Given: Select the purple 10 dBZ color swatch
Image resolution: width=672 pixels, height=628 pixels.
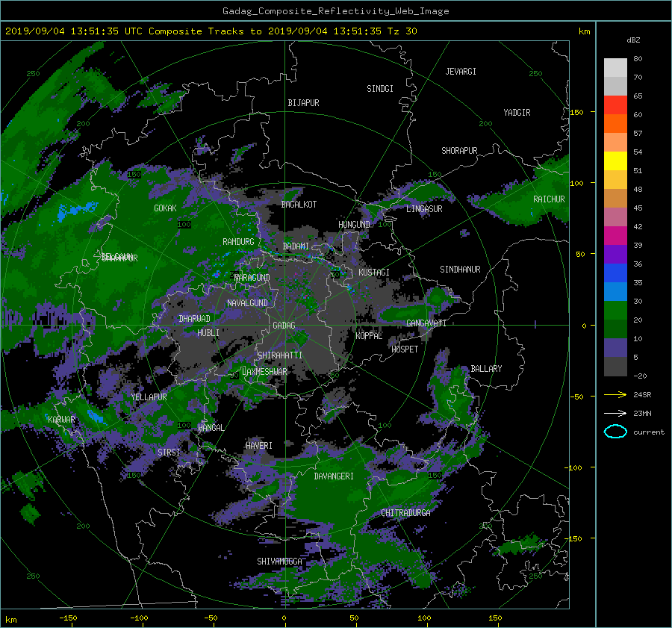Looking at the screenshot, I should point(615,347).
